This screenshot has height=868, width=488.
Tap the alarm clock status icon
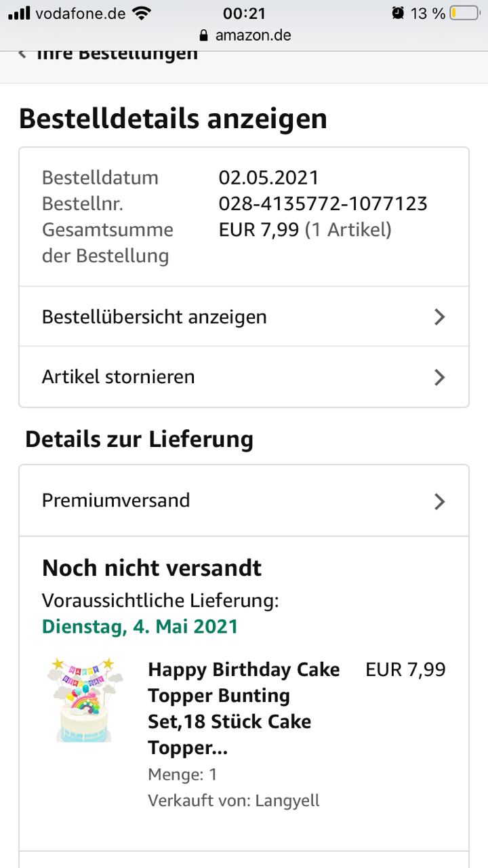(398, 13)
